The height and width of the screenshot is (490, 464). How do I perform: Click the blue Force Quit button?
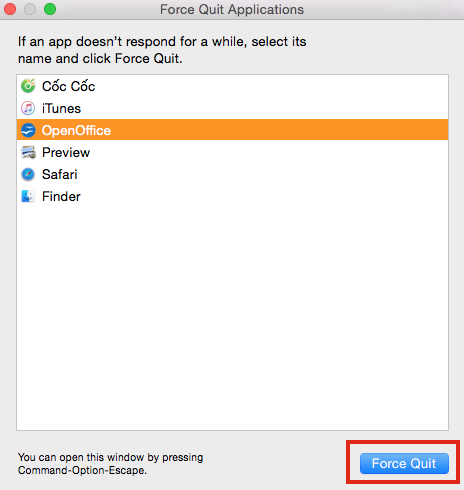coord(404,463)
